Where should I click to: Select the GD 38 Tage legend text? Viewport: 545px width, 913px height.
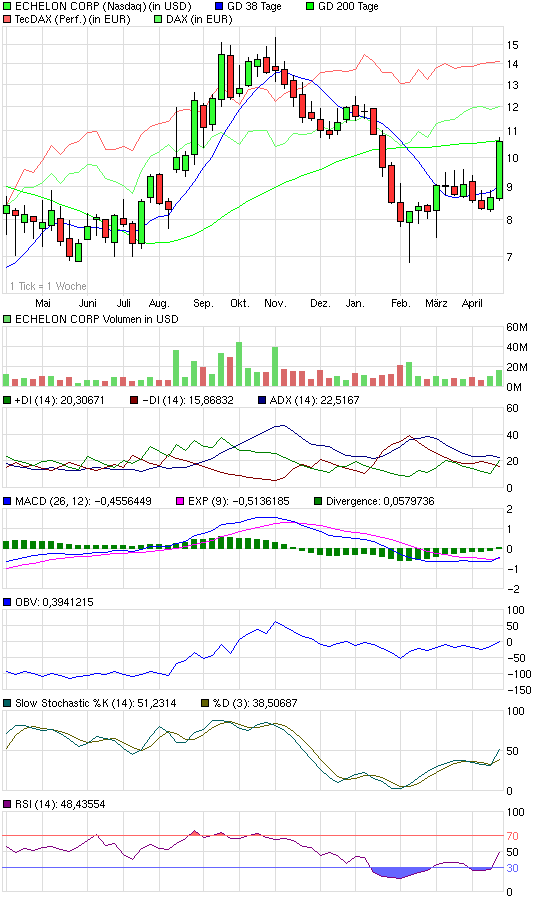(x=254, y=6)
